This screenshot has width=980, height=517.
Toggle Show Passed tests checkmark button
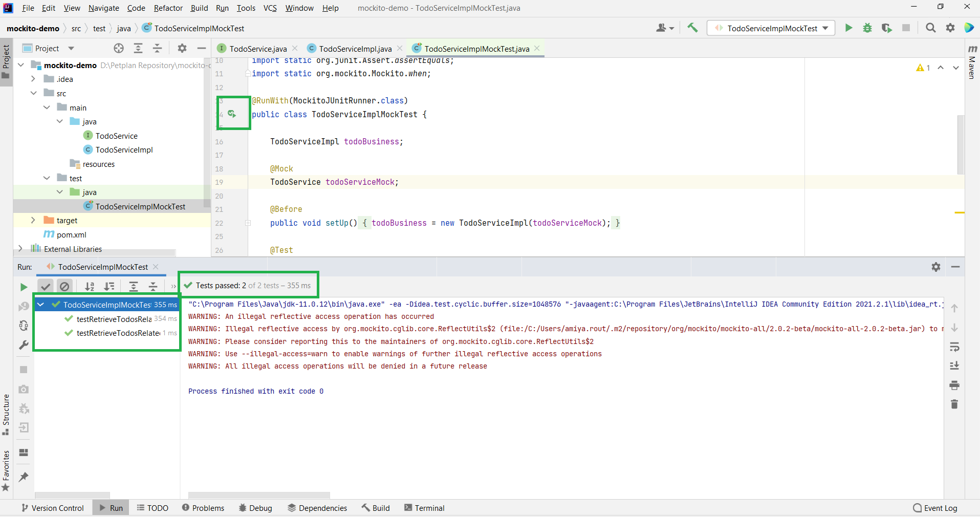click(46, 287)
